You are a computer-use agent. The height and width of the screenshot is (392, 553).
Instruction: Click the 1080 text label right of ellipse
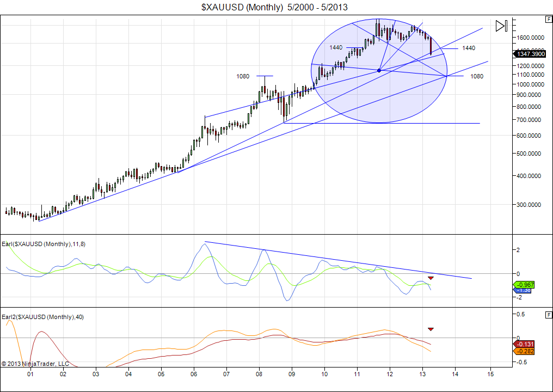pos(476,76)
